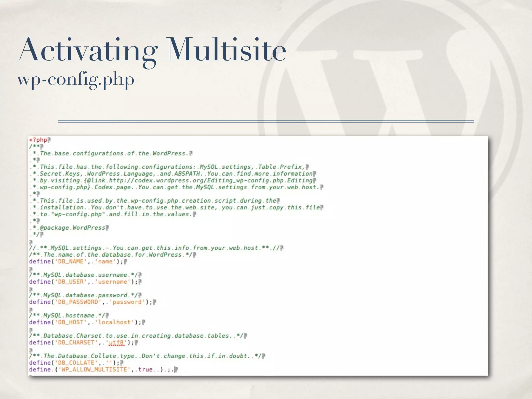The height and width of the screenshot is (399, 532).
Task: Click the 'Database Charset to use' comment line
Action: pos(138,336)
